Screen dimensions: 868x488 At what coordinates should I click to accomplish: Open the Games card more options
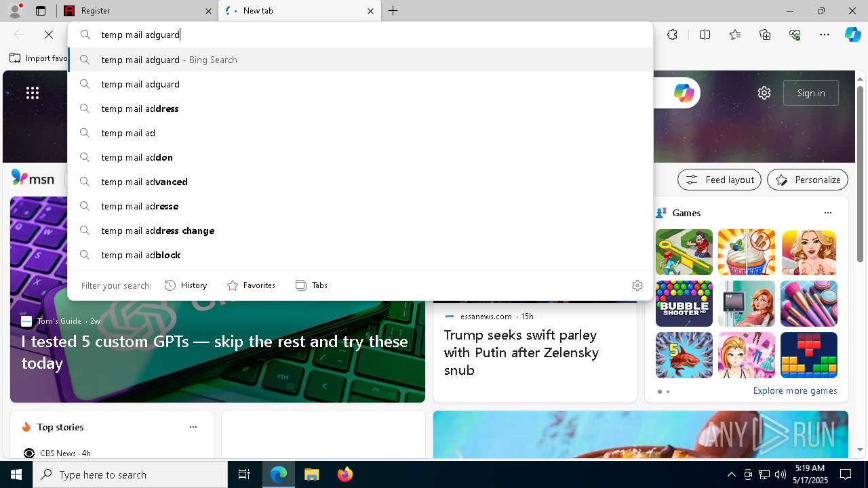[x=827, y=213]
